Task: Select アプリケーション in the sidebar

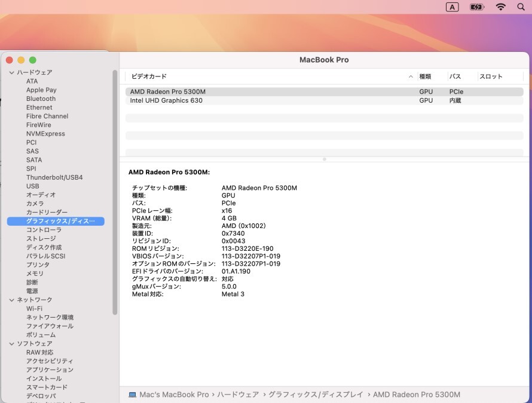Action: tap(50, 370)
